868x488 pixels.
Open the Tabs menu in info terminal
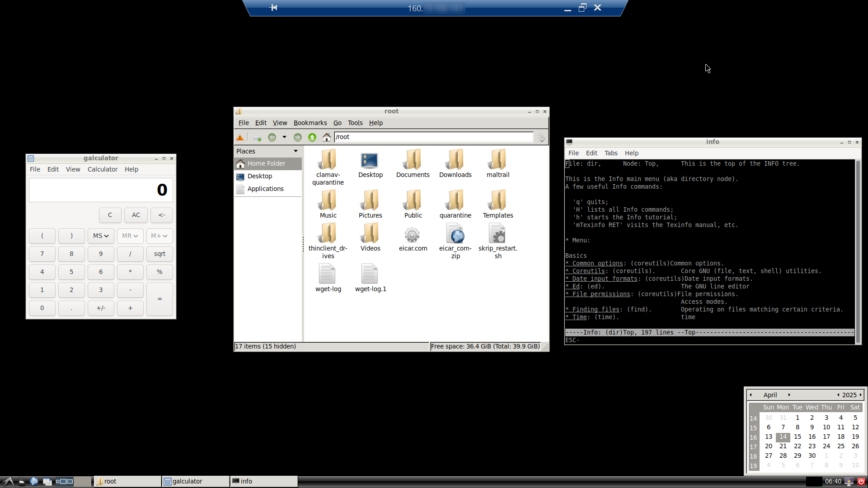611,153
